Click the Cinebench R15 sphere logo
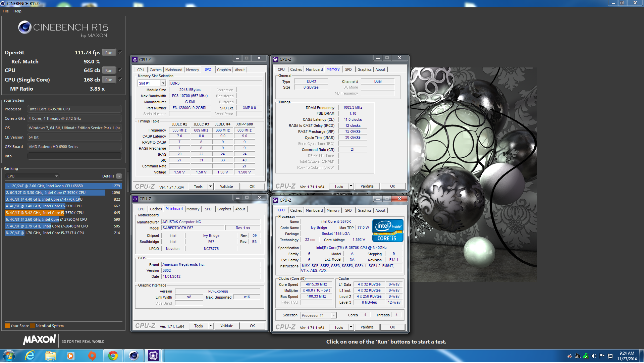 tap(25, 27)
